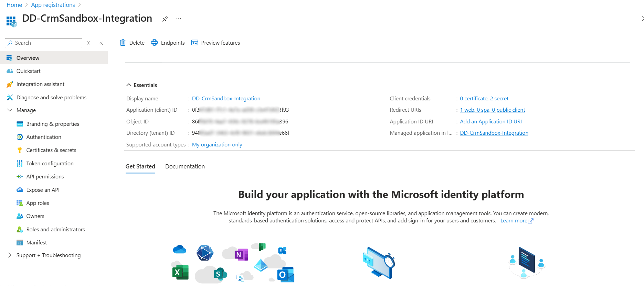
Task: Open the 0 certificate, 2 secret link
Action: pos(484,99)
